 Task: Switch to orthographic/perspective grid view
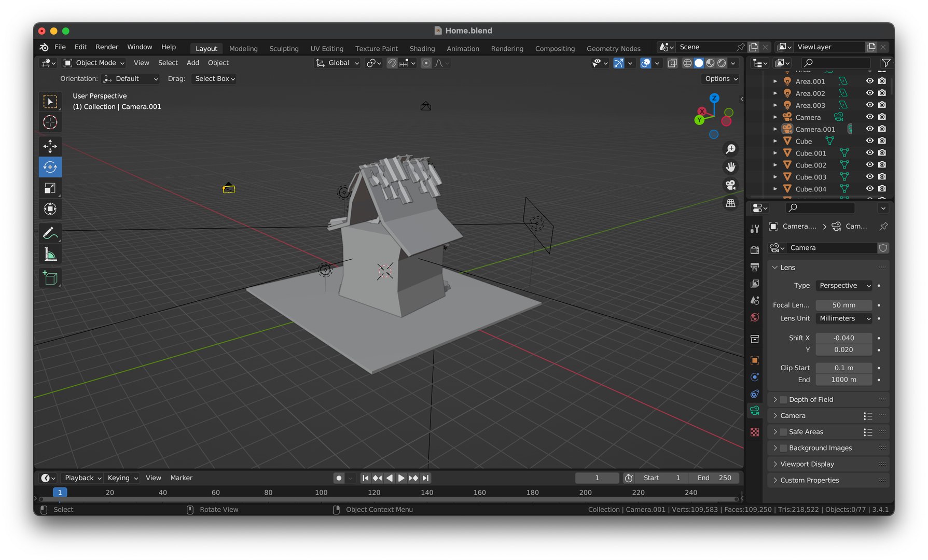click(x=730, y=203)
